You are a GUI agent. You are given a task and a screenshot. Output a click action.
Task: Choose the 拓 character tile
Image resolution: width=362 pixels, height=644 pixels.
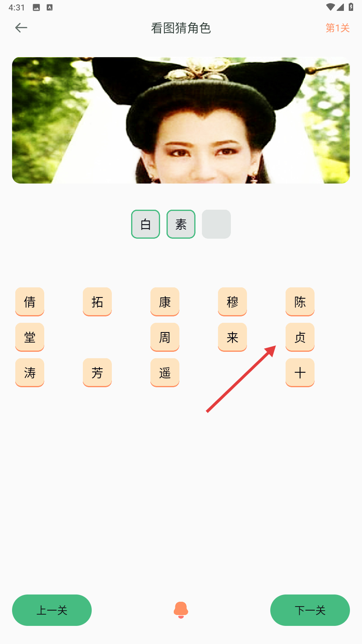click(x=97, y=302)
